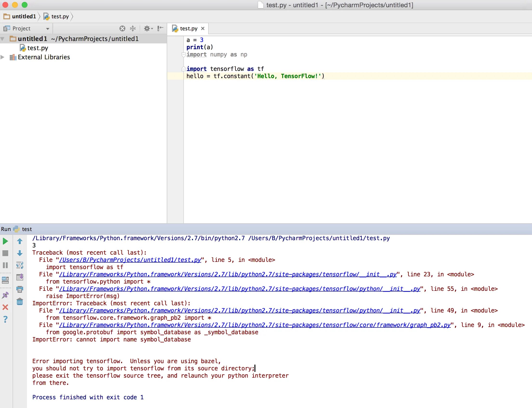Clear console with trash can icon
The height and width of the screenshot is (408, 532).
point(20,302)
